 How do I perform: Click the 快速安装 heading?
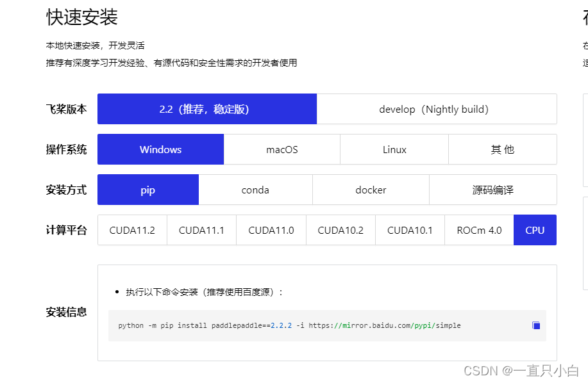82,17
